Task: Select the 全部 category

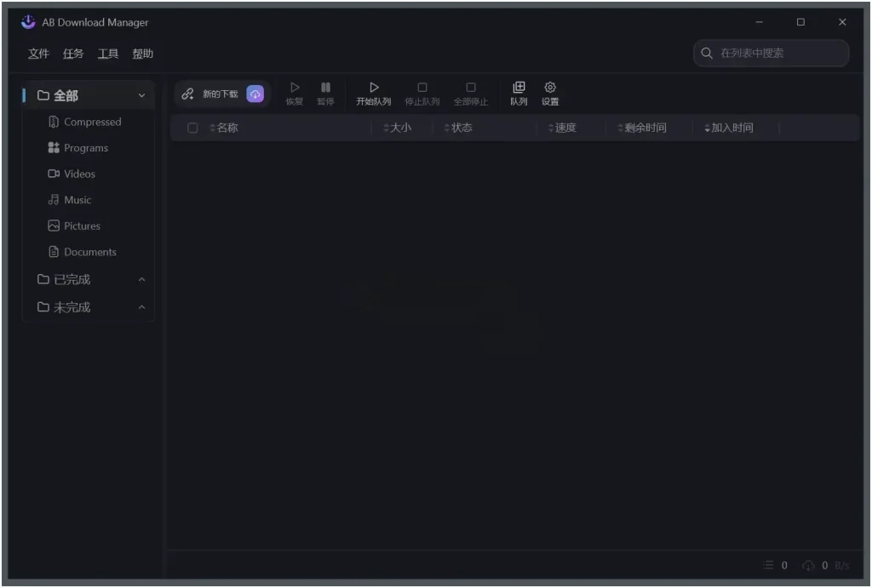Action: 88,95
